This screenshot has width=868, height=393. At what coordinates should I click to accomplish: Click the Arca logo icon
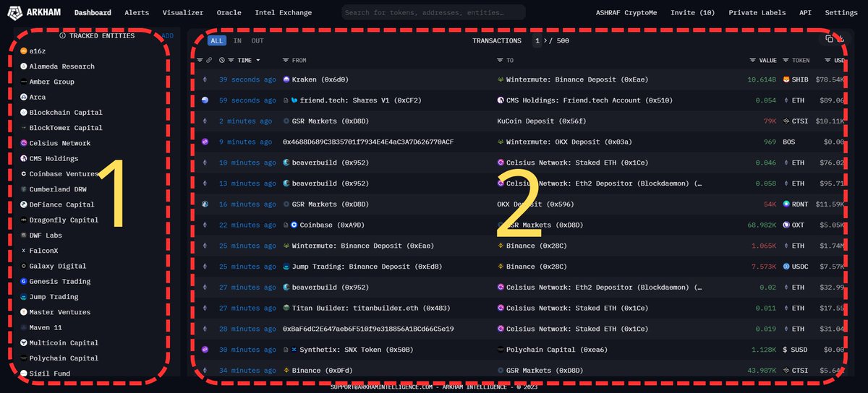pyautogui.click(x=24, y=97)
